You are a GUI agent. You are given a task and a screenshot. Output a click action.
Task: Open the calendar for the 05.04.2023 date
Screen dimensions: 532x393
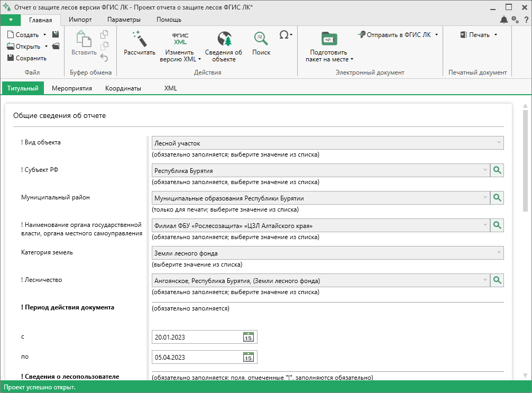click(x=249, y=357)
